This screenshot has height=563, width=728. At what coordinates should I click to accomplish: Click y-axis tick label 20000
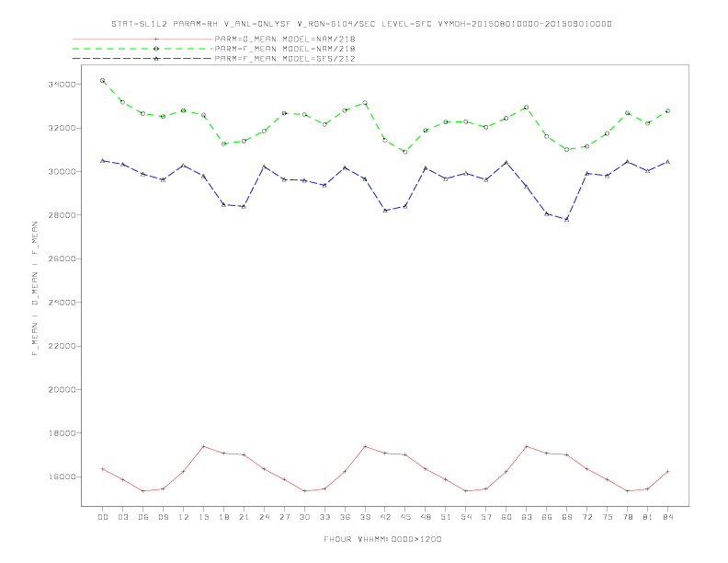coord(62,390)
